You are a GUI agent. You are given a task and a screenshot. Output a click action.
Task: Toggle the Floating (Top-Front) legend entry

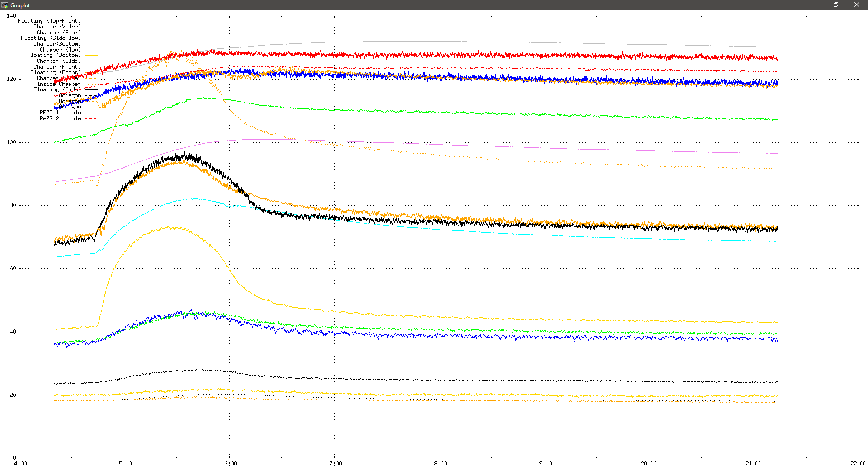pyautogui.click(x=58, y=21)
